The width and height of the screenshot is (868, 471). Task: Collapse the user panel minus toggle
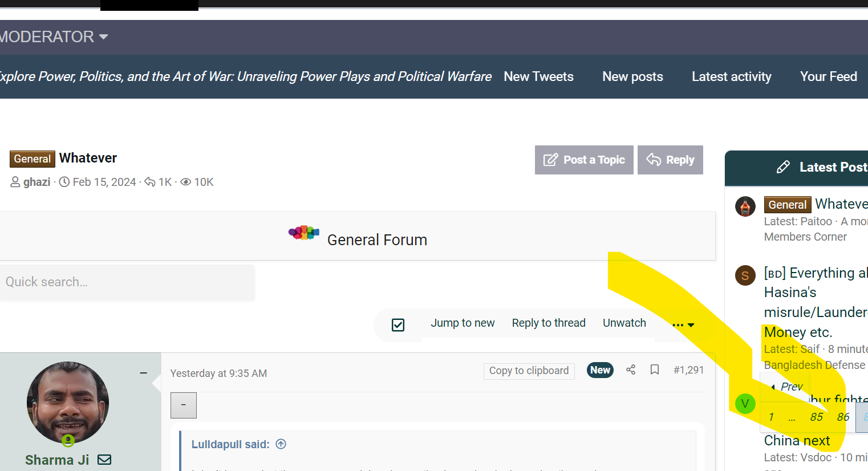[144, 373]
